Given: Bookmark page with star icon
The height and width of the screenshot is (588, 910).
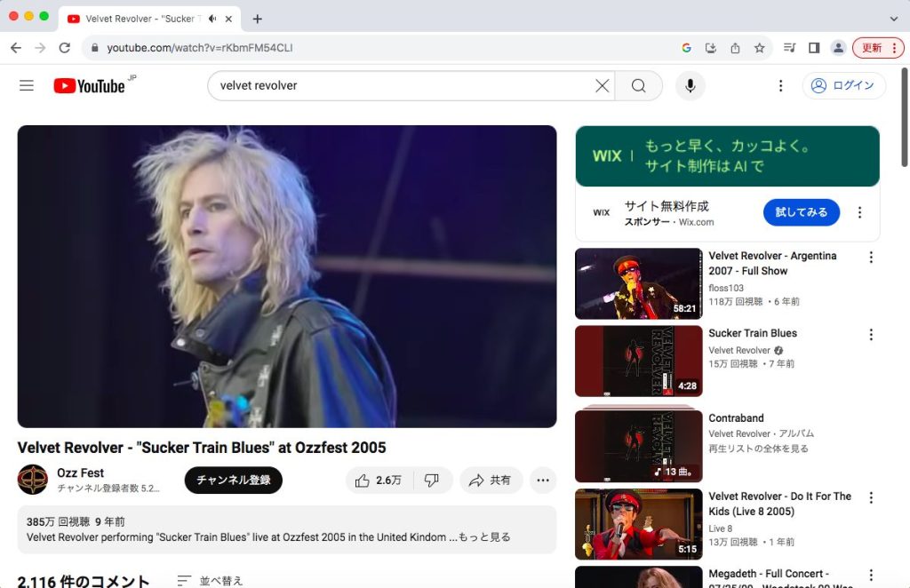Looking at the screenshot, I should pos(759,48).
